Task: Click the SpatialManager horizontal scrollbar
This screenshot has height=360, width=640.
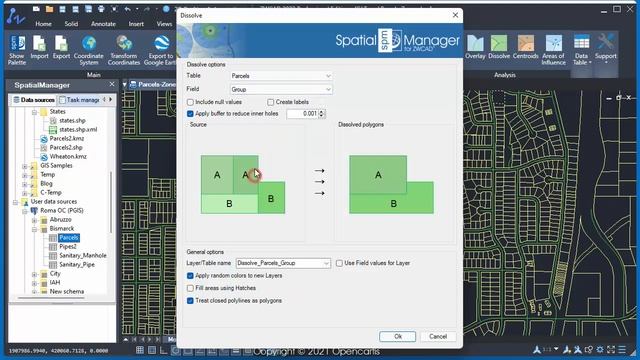Action: (x=51, y=298)
